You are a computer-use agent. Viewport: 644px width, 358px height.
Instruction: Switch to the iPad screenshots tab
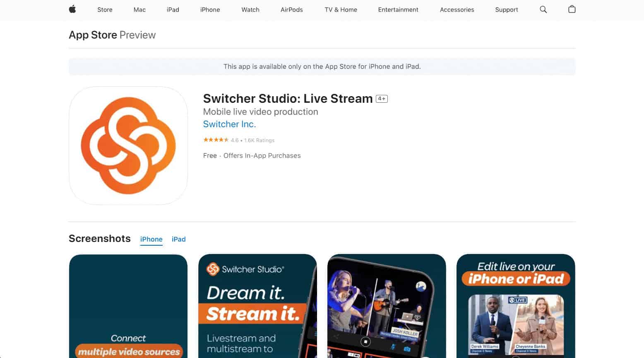point(179,239)
